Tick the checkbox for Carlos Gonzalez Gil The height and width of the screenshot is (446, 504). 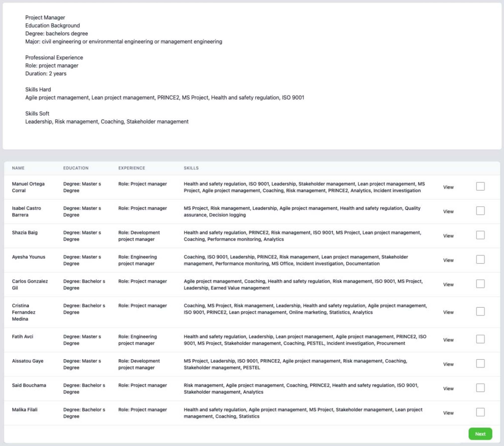point(480,284)
